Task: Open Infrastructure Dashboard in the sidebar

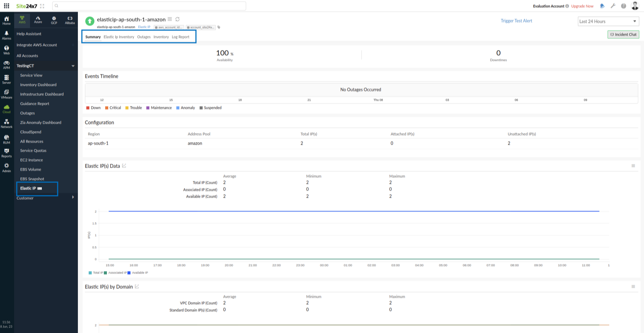Action: click(42, 94)
